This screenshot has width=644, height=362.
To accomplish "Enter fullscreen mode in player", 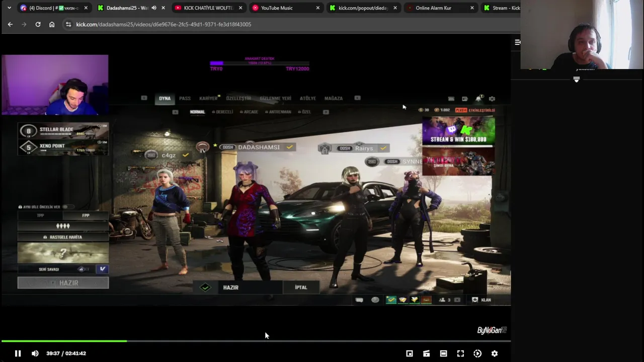I will click(x=460, y=353).
